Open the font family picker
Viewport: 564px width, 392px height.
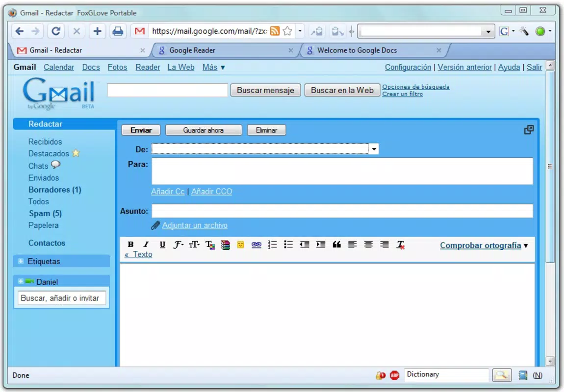178,245
